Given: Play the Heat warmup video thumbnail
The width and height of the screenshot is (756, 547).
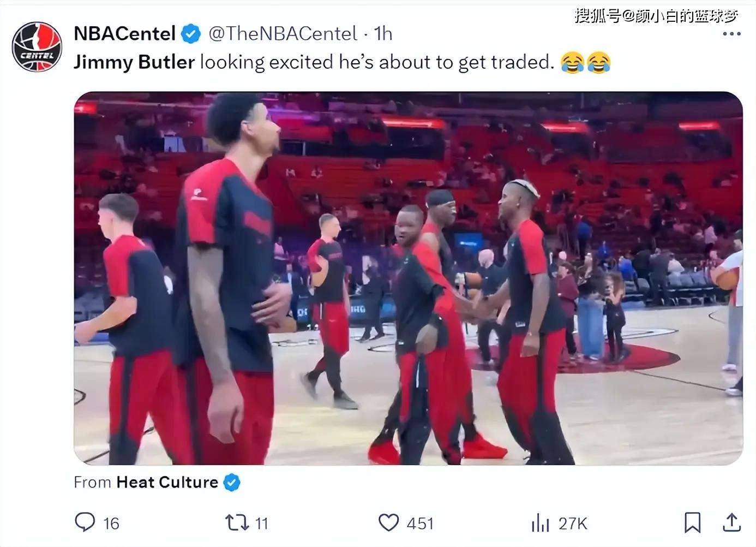Looking at the screenshot, I should 408,278.
